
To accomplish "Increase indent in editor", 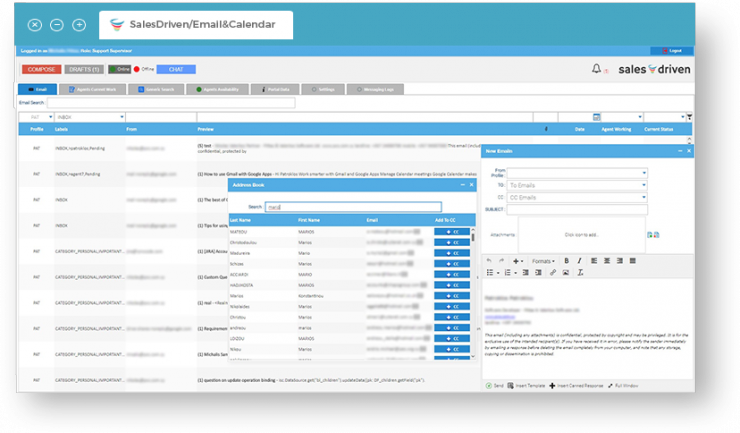I will (538, 272).
